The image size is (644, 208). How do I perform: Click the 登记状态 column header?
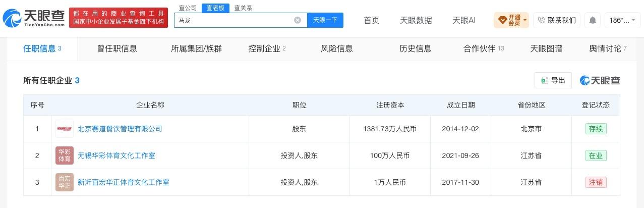(x=596, y=105)
